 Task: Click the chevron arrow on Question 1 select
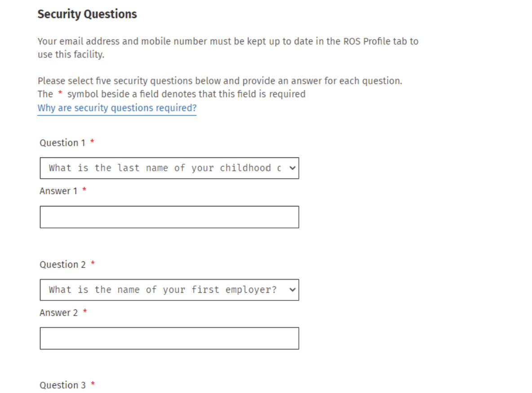coord(293,168)
